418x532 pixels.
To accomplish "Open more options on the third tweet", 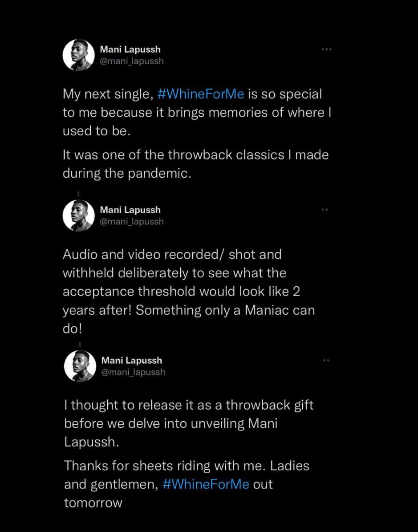I will (x=326, y=360).
